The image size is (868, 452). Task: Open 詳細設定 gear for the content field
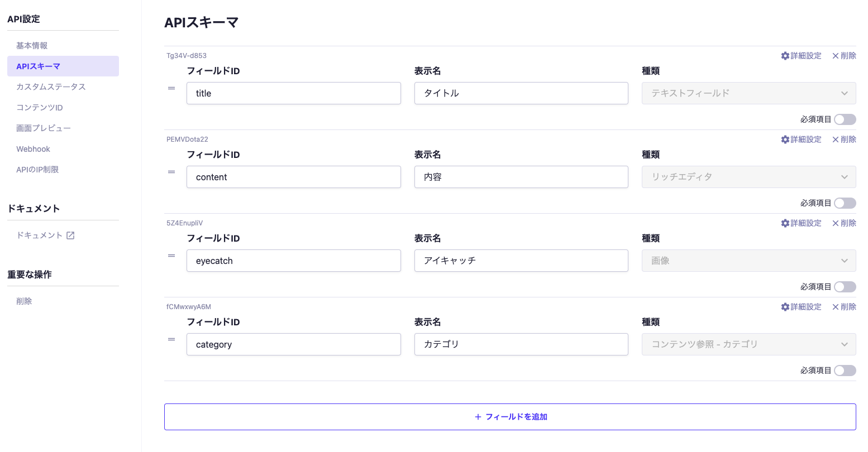pos(801,140)
